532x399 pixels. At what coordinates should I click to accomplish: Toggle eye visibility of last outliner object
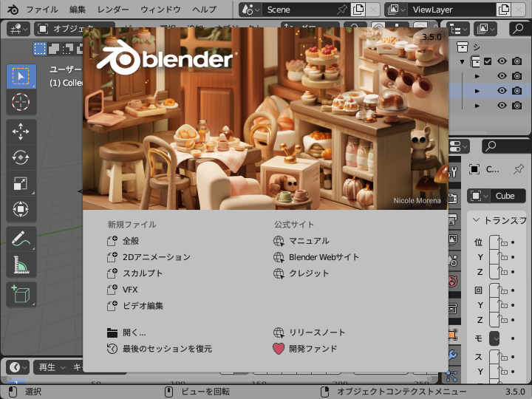tap(502, 106)
